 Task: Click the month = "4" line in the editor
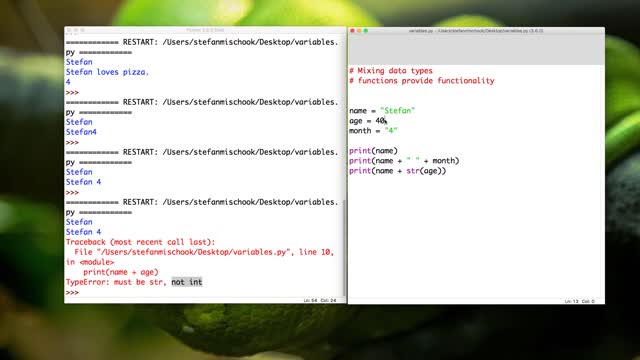coord(373,131)
